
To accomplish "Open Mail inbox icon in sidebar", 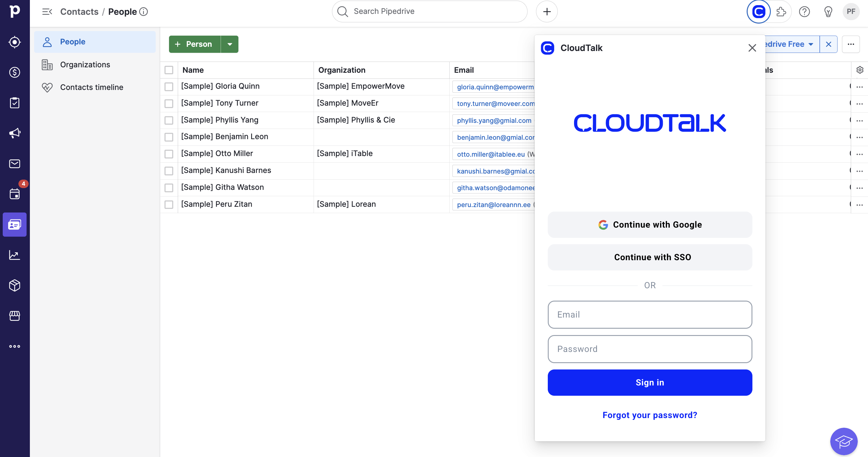I will pos(14,164).
